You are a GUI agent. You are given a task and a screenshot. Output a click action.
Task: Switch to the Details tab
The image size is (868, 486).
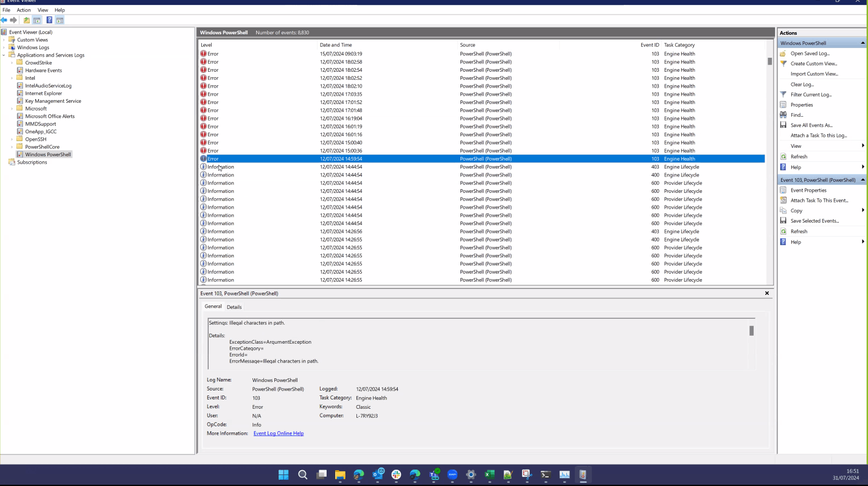pyautogui.click(x=234, y=307)
